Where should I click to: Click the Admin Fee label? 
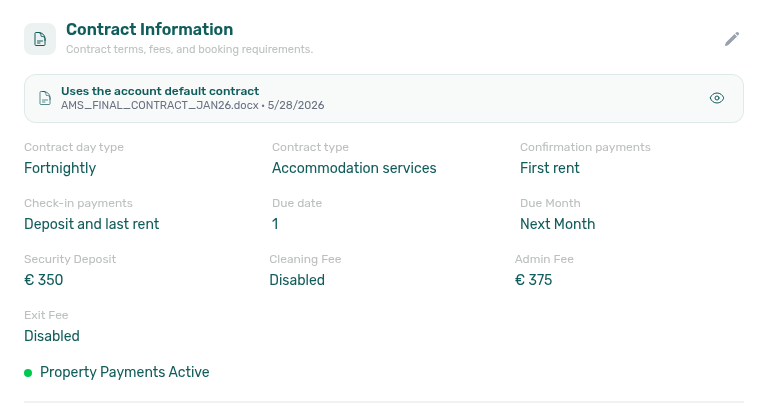(x=544, y=259)
